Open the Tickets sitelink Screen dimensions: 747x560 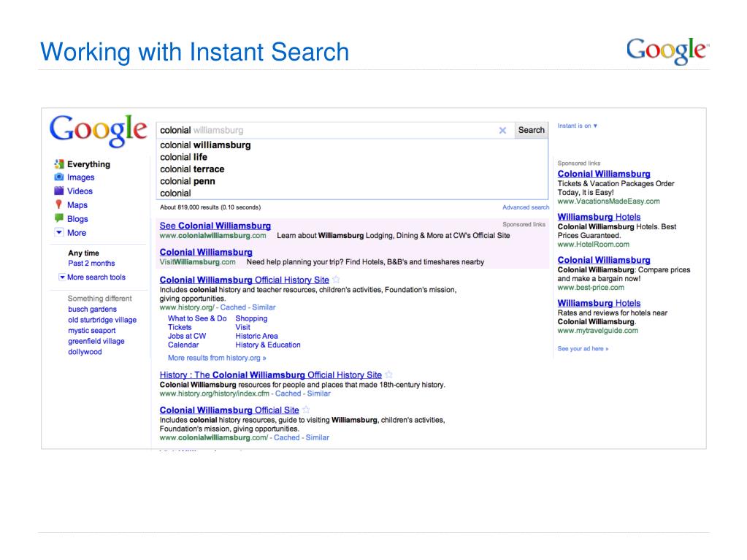(180, 327)
